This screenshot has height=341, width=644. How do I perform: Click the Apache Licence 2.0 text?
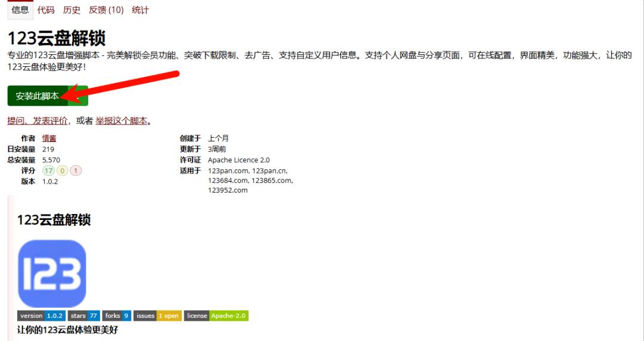[239, 160]
